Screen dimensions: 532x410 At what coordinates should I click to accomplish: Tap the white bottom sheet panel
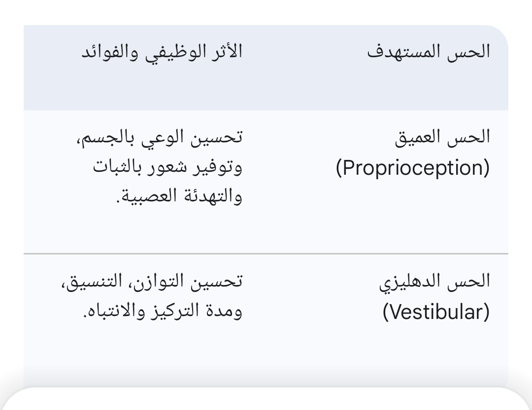click(266, 400)
